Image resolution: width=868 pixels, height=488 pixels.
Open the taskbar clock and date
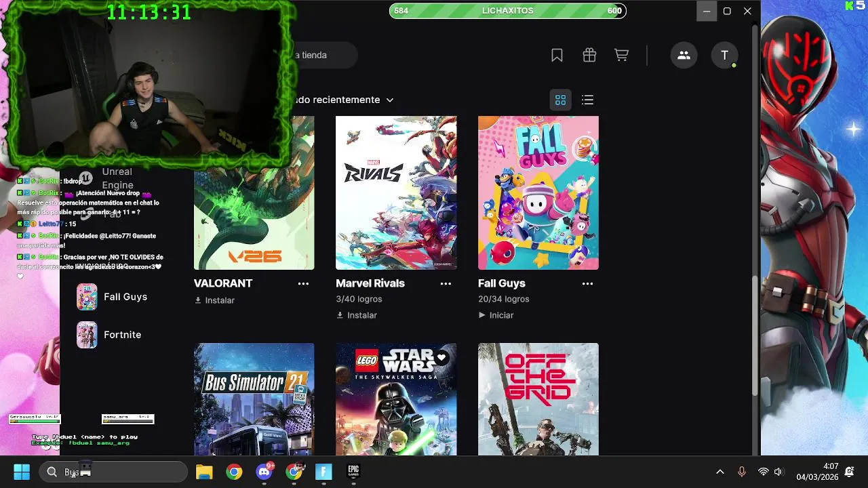point(817,472)
